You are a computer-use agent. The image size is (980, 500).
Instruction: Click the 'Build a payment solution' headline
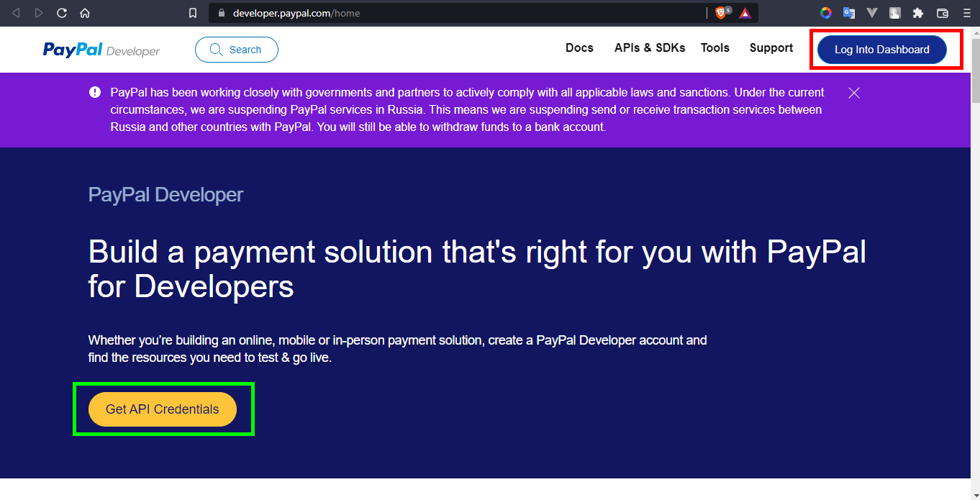pyautogui.click(x=477, y=269)
